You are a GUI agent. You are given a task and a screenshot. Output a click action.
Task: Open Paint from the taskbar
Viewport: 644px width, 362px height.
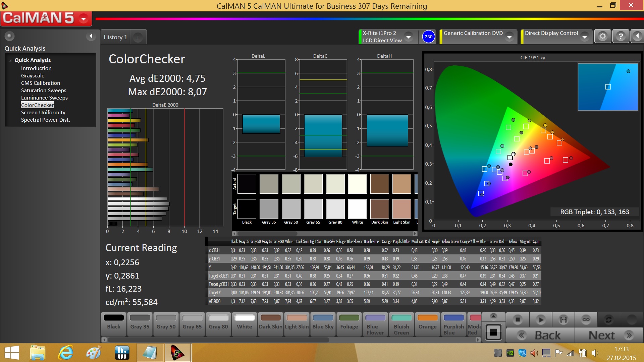(x=94, y=353)
